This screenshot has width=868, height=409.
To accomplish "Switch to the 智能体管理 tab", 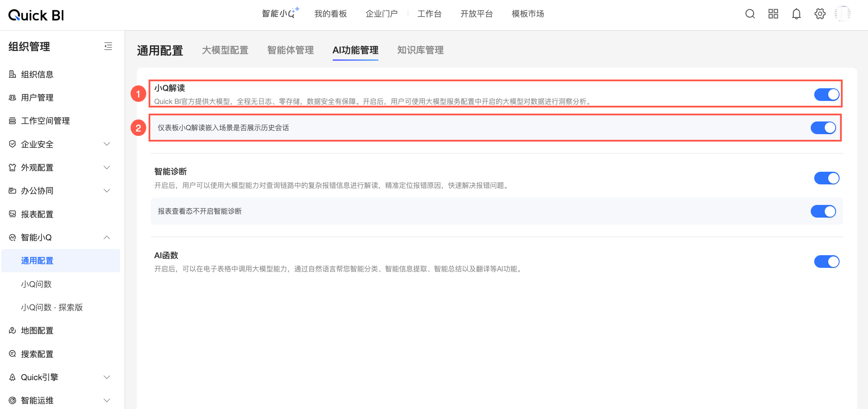I will coord(291,50).
